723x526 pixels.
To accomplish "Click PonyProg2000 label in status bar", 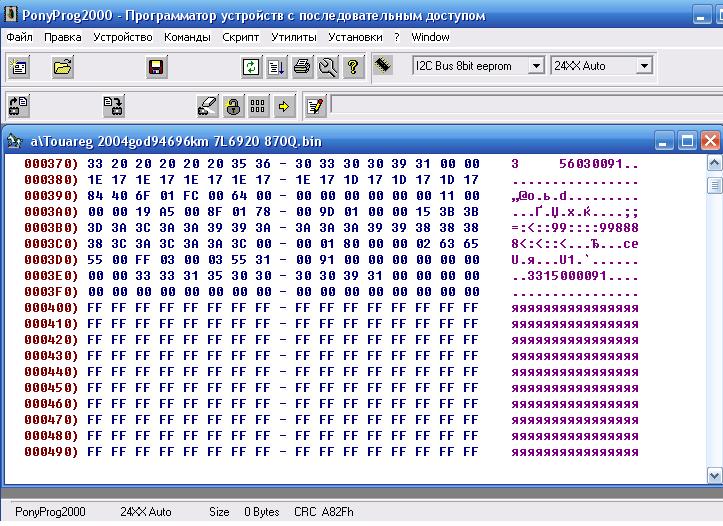I will click(50, 512).
